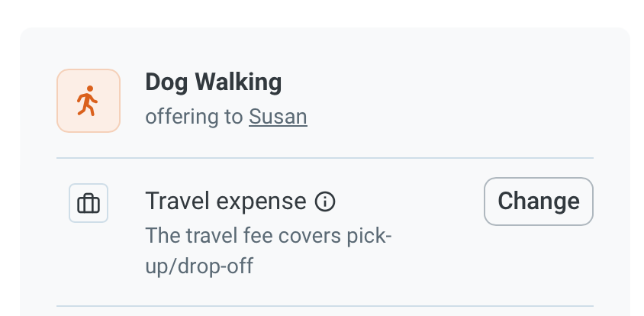Select the word 'Walking' in the title

click(x=238, y=82)
